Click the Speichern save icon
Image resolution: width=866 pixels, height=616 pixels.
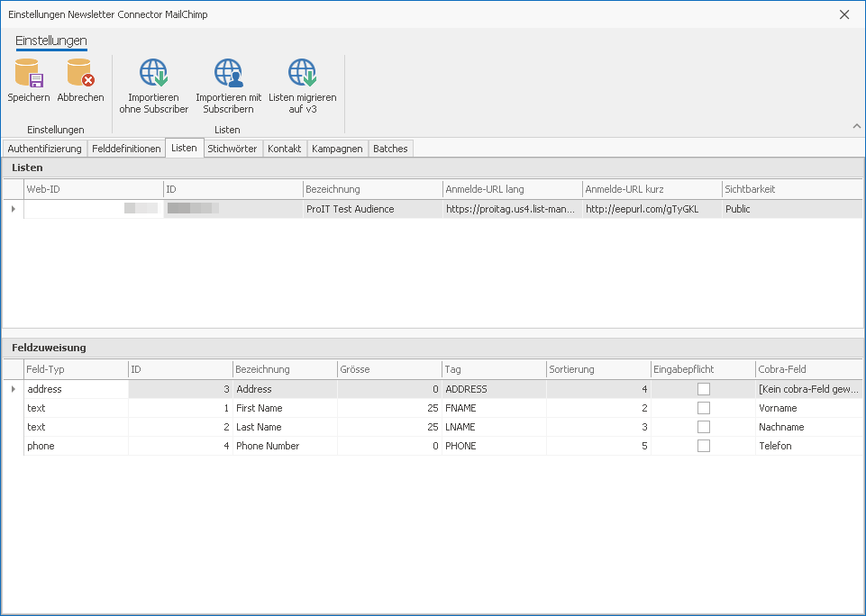tap(29, 74)
